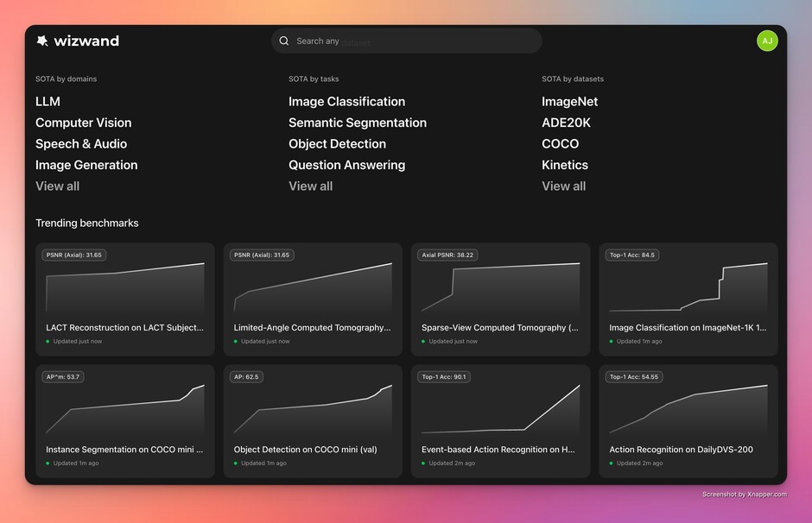Viewport: 812px width, 523px height.
Task: View all under SOTA by tasks
Action: pos(311,186)
